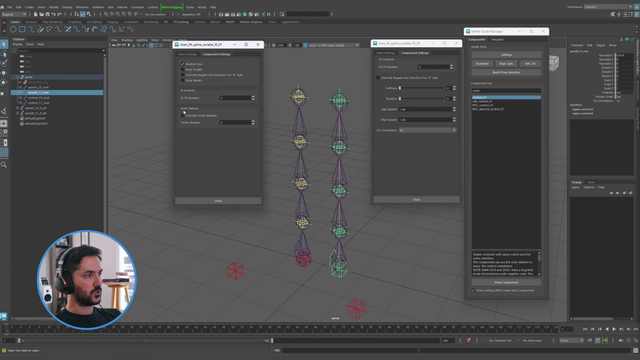Go to start of playback range
Image resolution: width=640 pixels, height=360 pixels.
click(x=585, y=329)
